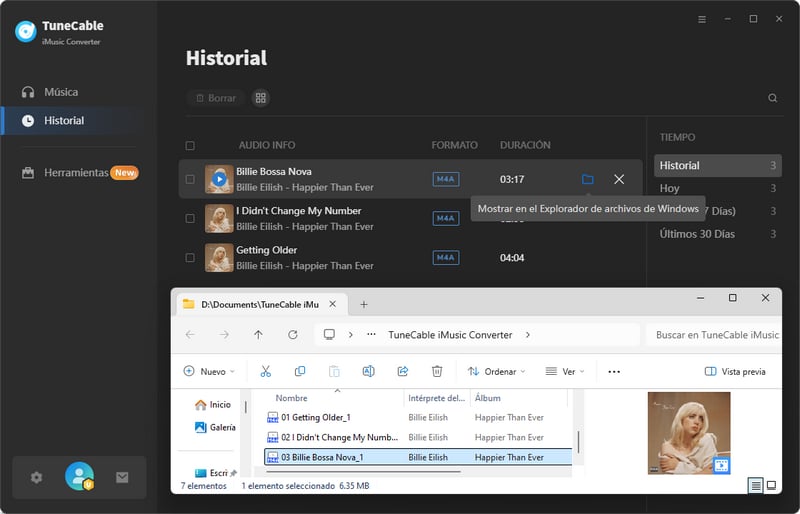Screen dimensions: 800x514
Task: Switch to grid view icon beside Borrar
Action: 261,98
